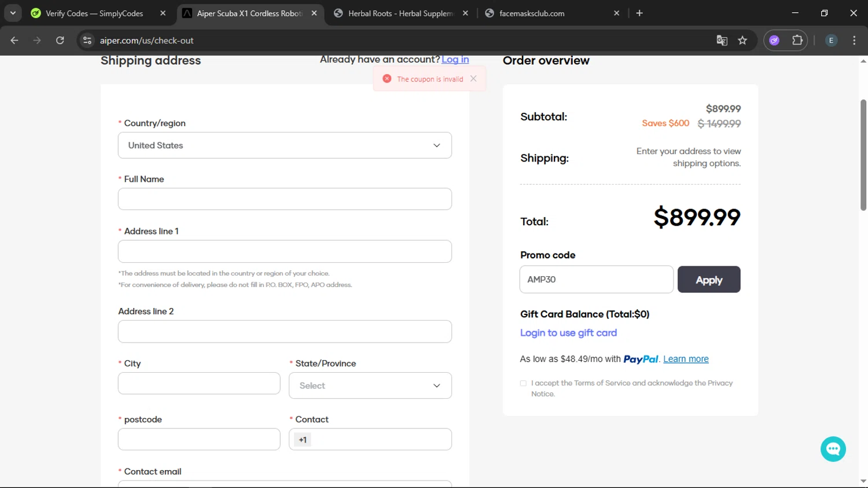
Task: Apply the promo code
Action: point(709,280)
